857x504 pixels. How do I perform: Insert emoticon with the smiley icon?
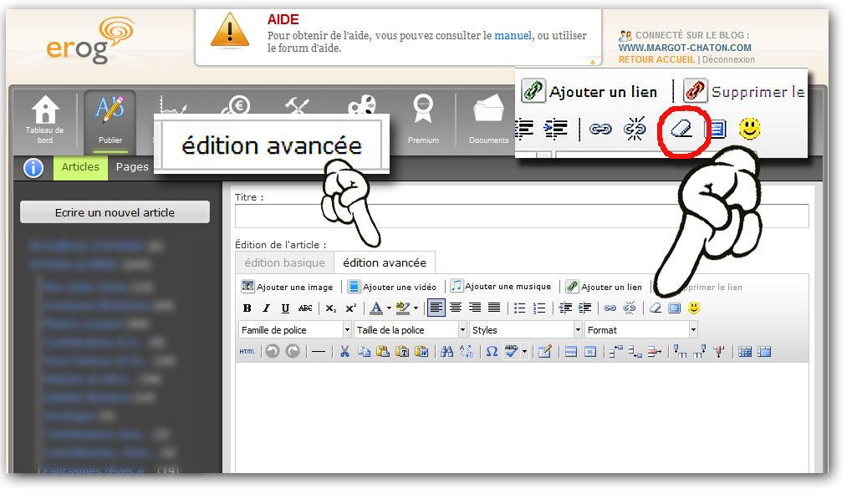click(694, 308)
